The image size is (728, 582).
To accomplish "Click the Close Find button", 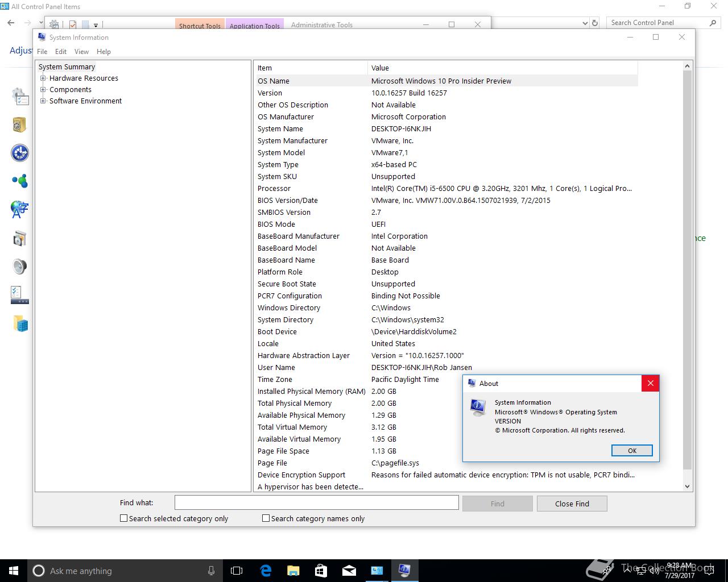I will 572,504.
